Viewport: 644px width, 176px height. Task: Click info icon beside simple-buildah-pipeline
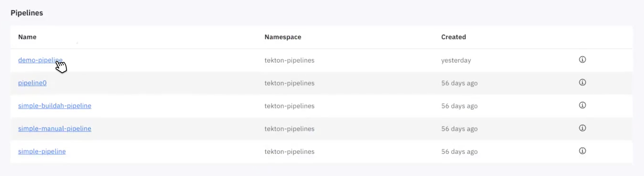(x=583, y=105)
